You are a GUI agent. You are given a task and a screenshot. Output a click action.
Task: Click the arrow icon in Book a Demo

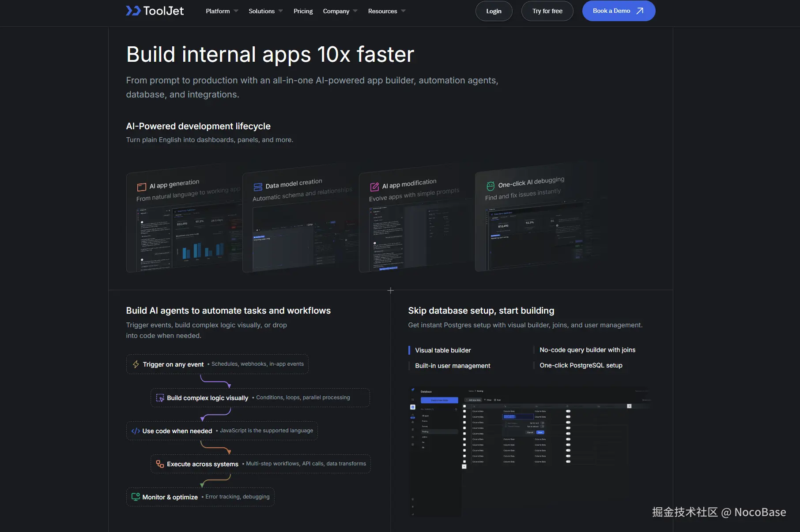pyautogui.click(x=640, y=11)
